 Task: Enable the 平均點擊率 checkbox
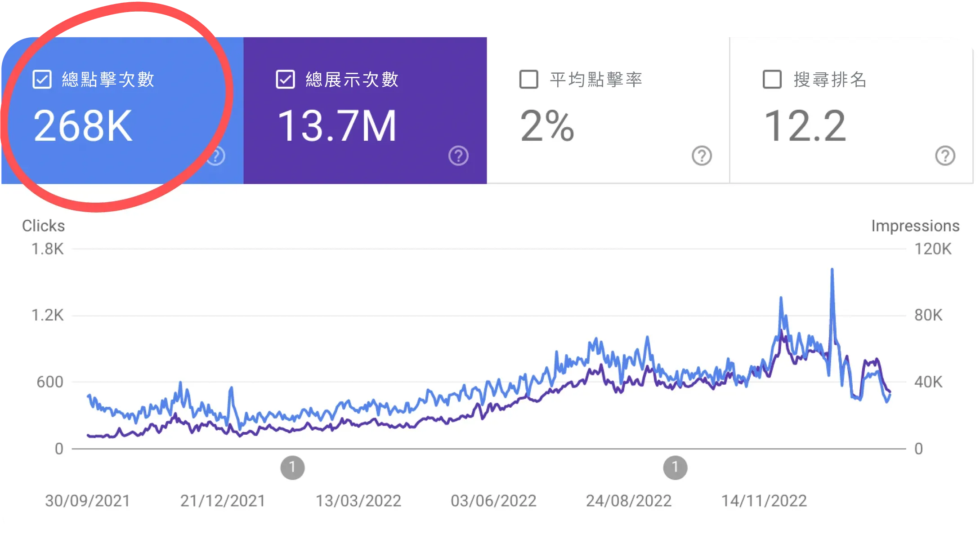528,80
